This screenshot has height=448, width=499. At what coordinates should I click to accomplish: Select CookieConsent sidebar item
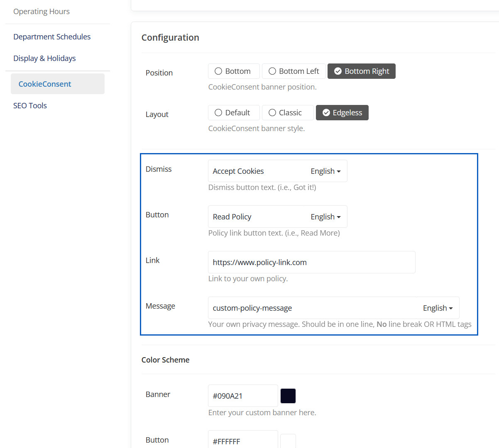(x=45, y=84)
